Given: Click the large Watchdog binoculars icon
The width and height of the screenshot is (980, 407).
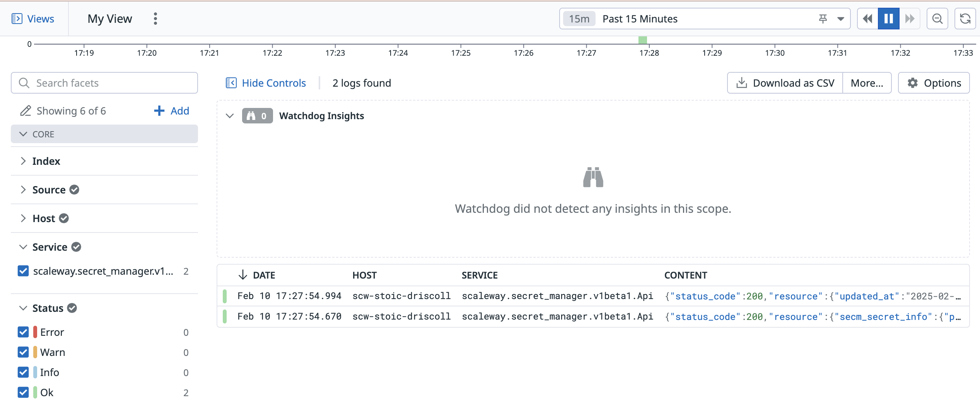Looking at the screenshot, I should tap(593, 177).
